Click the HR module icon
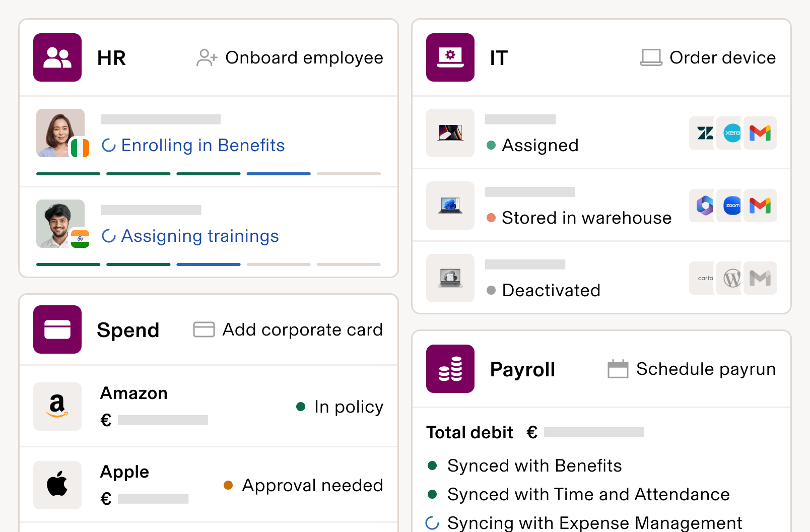Image resolution: width=810 pixels, height=532 pixels. 57,57
